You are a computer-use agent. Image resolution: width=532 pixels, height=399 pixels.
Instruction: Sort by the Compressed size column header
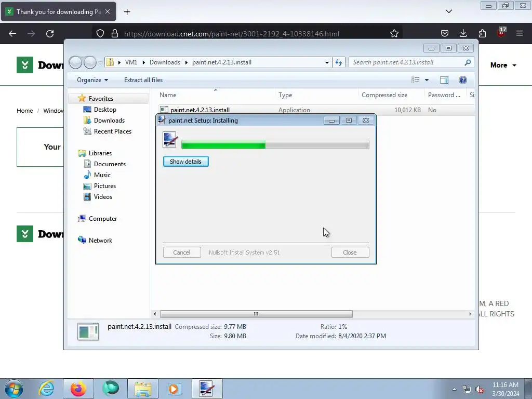tap(391, 95)
